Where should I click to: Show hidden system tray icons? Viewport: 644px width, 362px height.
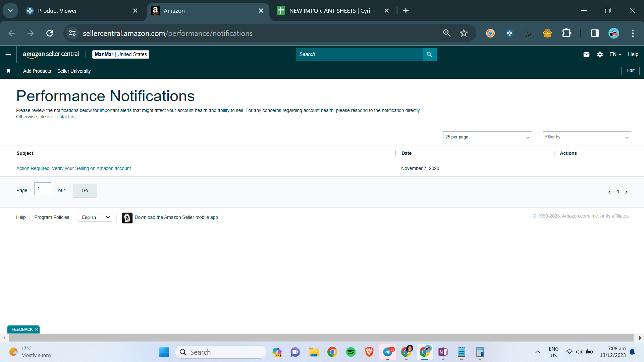pyautogui.click(x=538, y=352)
